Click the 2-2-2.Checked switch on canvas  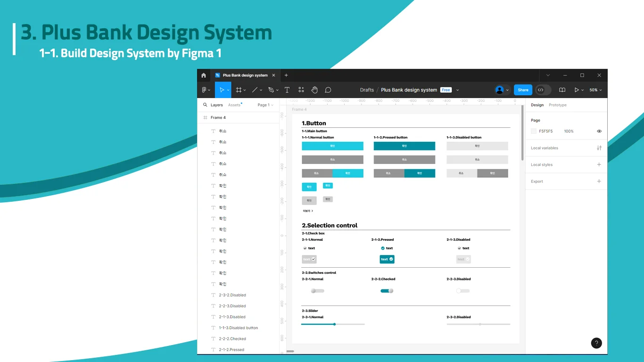[387, 291]
